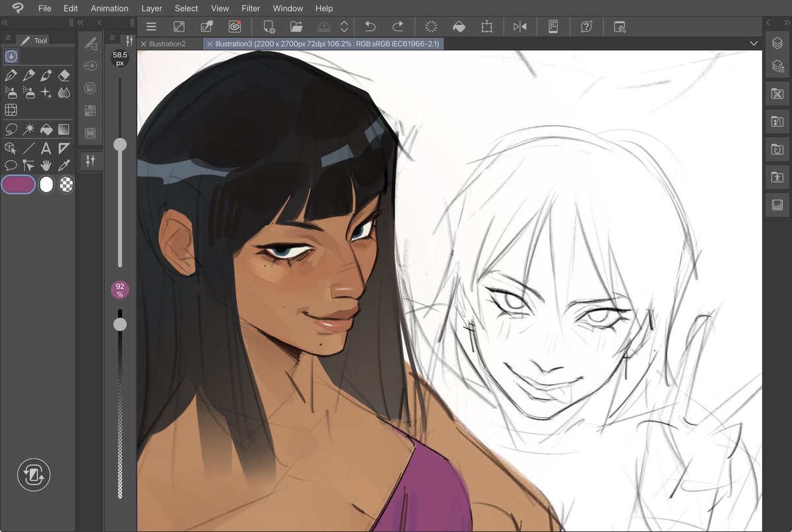
Task: Click the 92% opacity indicator
Action: [120, 290]
